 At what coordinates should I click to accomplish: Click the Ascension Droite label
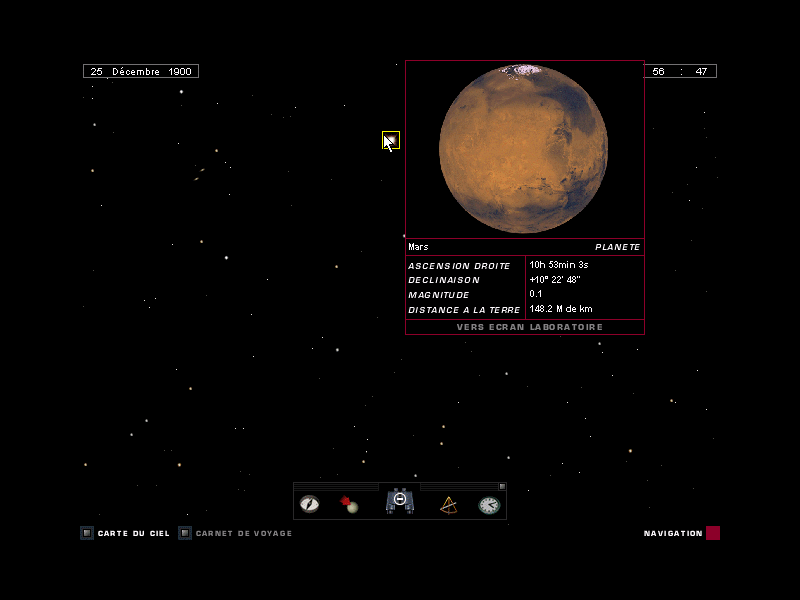tap(459, 266)
